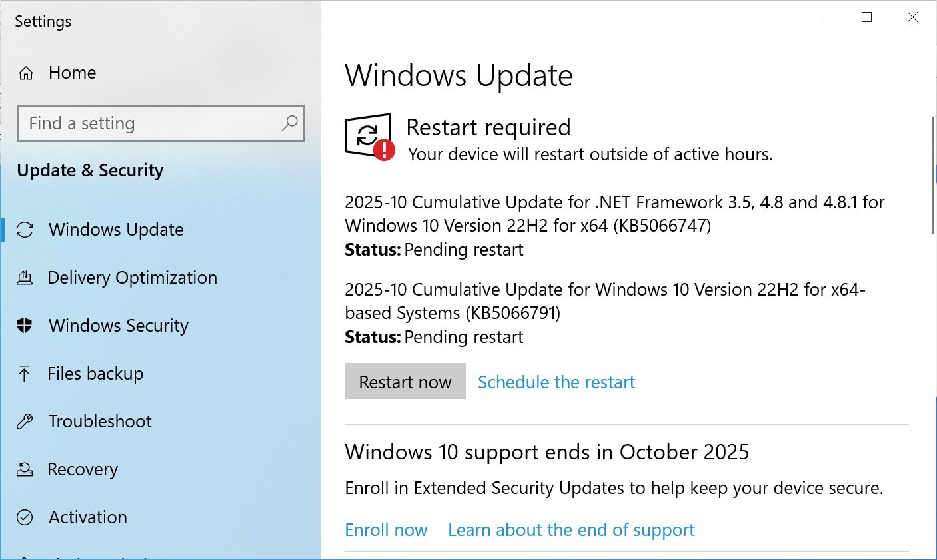Click the Delivery Optimization icon

[25, 278]
